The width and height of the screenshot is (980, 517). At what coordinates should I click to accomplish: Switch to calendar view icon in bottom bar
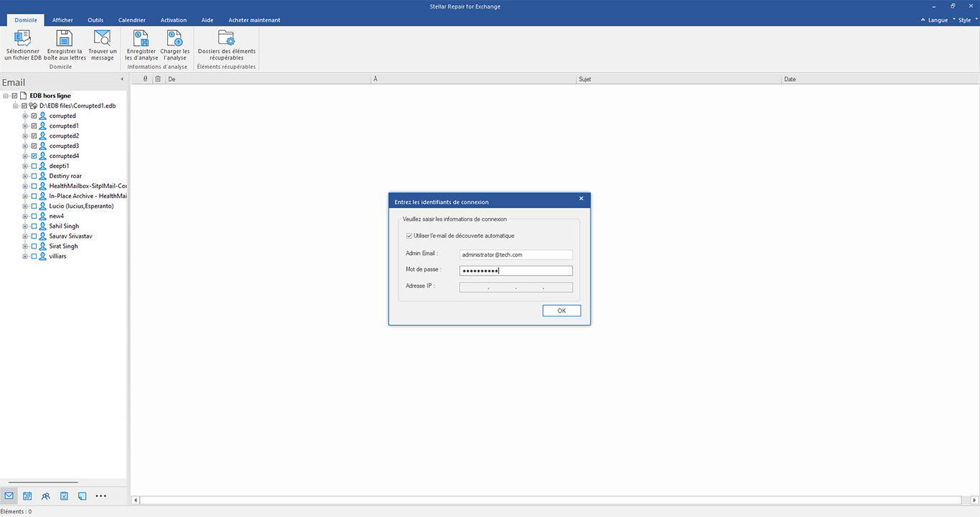(x=27, y=496)
